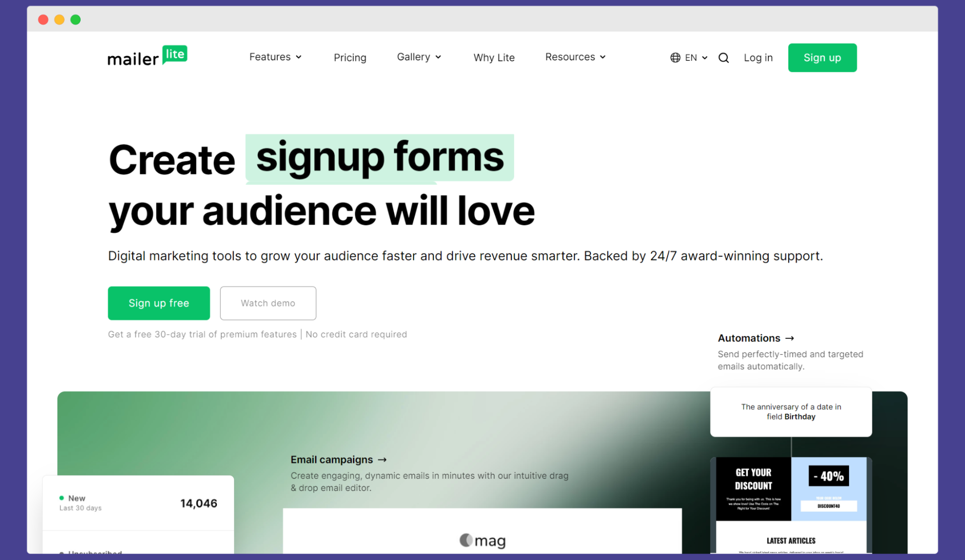The height and width of the screenshot is (560, 965).
Task: Click the Watch demo button
Action: point(268,303)
